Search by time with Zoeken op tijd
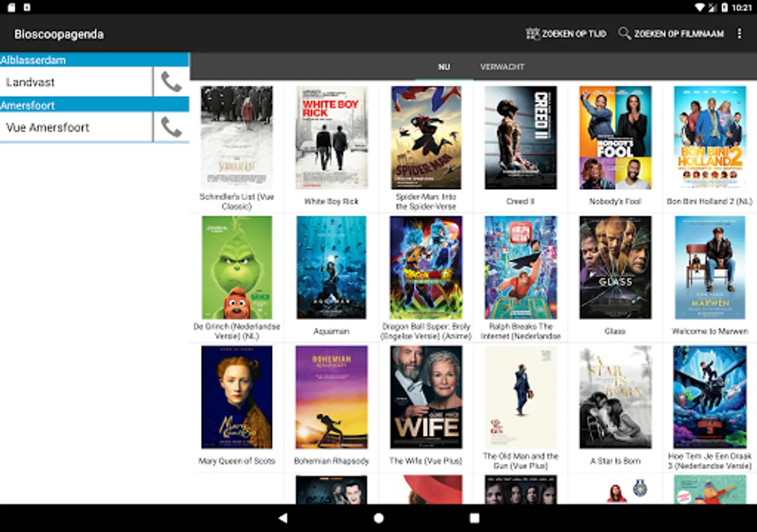 point(566,34)
